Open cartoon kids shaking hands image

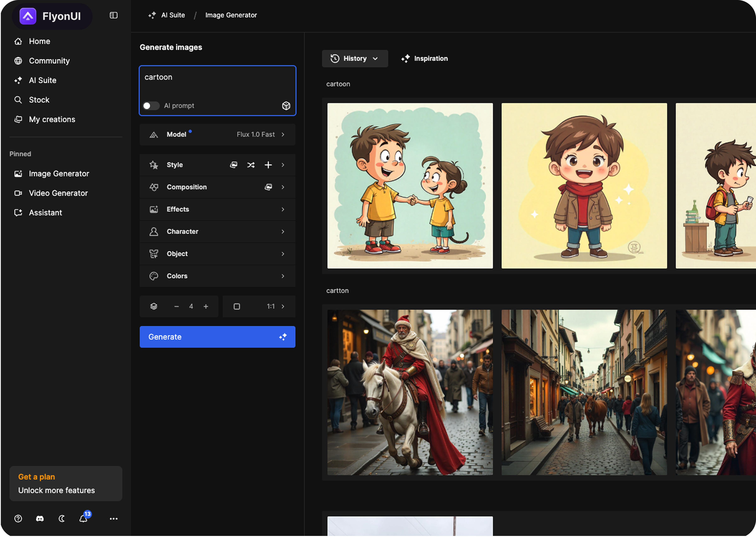click(x=410, y=186)
